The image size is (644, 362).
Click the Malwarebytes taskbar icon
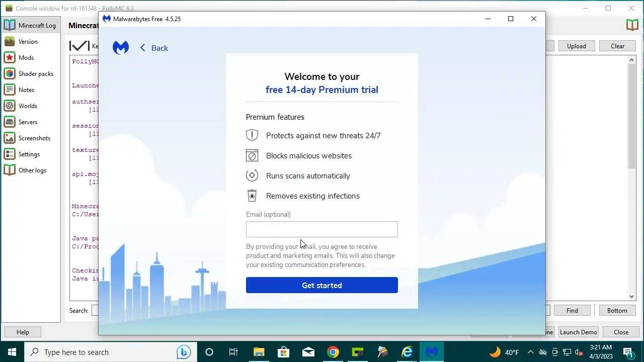tap(432, 352)
